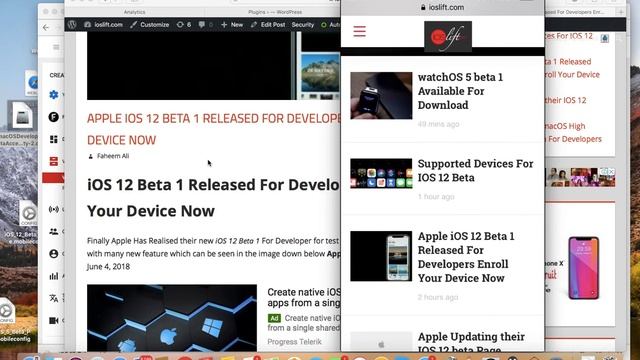Viewport: 640px width, 360px height.
Task: Open the video camera create icon in sidebar
Action: click(x=53, y=320)
